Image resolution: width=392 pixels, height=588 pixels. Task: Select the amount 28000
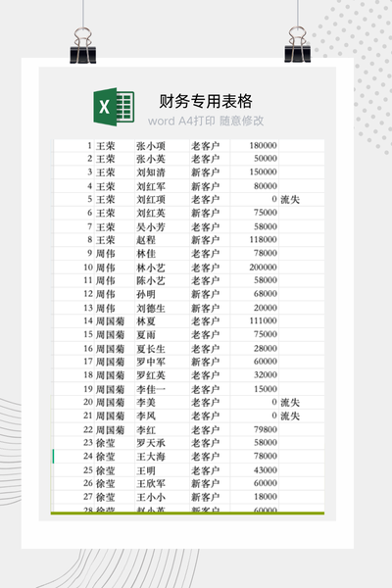[x=266, y=348]
